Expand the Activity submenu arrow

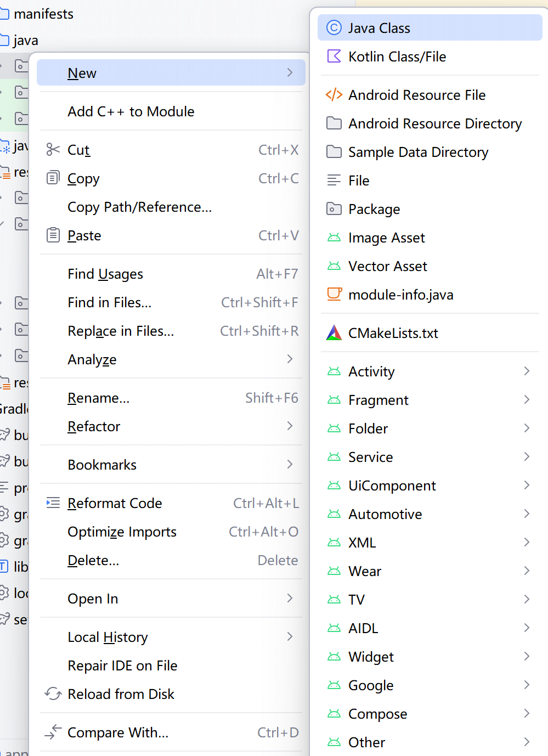(x=526, y=371)
